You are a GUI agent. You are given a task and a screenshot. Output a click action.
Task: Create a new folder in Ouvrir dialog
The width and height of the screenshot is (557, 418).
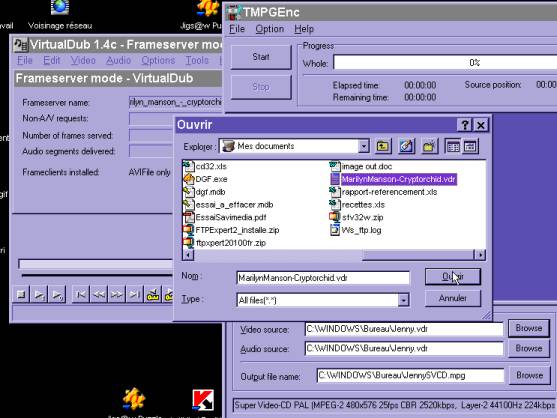(429, 146)
